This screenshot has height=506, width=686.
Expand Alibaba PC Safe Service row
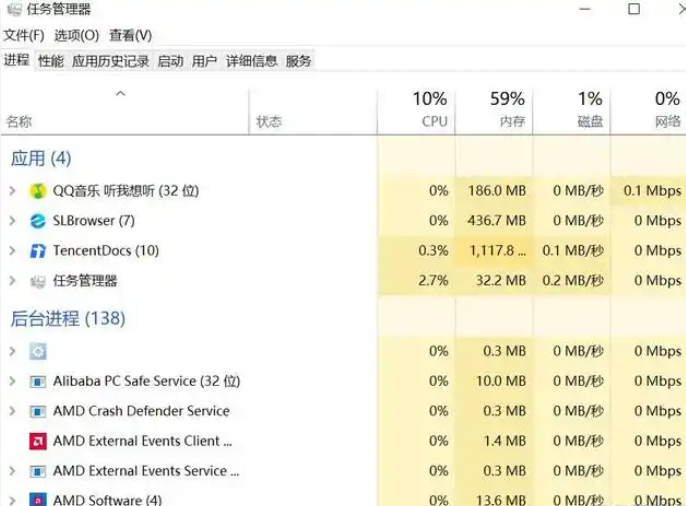12,381
